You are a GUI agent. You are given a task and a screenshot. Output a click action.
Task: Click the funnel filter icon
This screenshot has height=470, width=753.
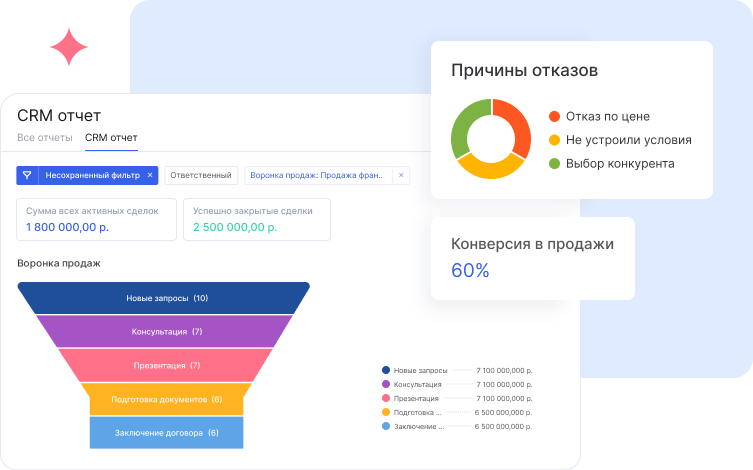pyautogui.click(x=27, y=175)
